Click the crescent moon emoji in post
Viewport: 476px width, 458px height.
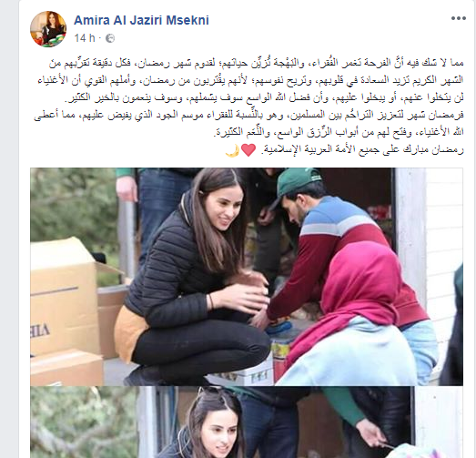tap(231, 150)
